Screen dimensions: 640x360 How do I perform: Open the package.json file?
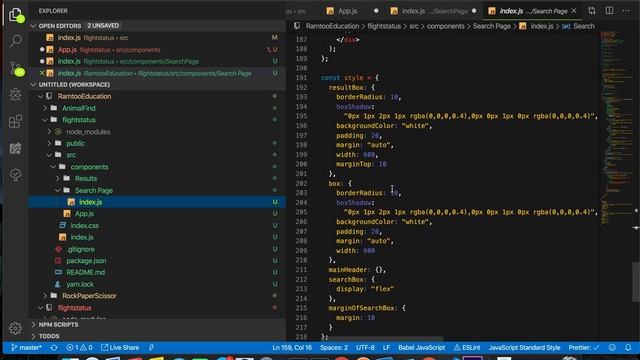(157, 261)
